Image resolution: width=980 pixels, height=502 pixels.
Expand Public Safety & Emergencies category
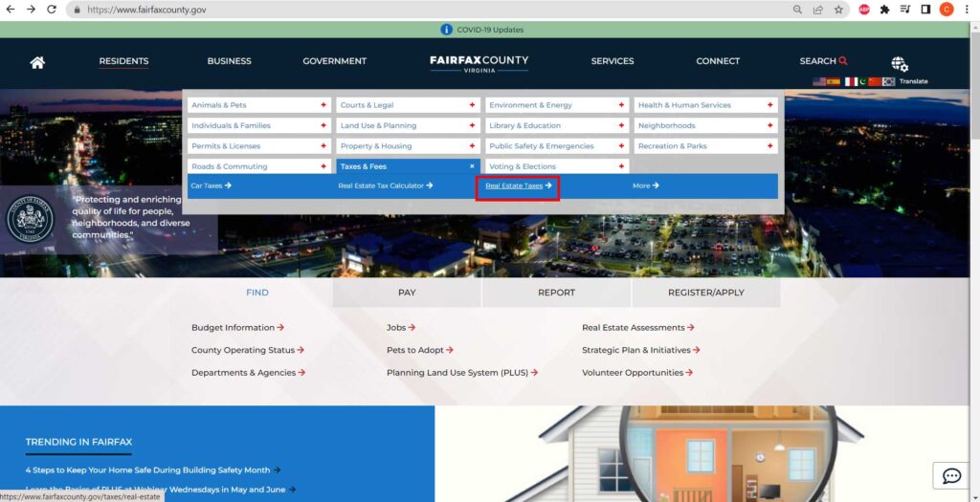coord(557,146)
